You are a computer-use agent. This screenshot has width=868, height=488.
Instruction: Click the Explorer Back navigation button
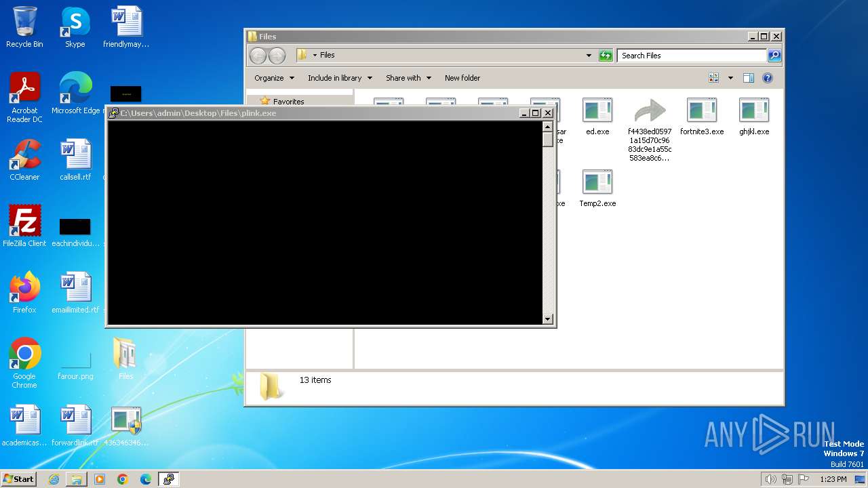pyautogui.click(x=258, y=56)
